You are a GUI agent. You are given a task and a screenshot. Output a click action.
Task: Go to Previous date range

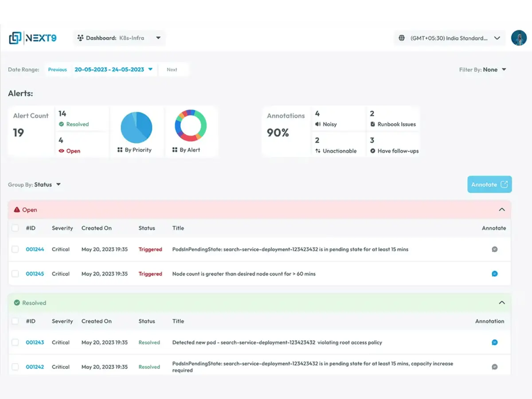coord(57,70)
